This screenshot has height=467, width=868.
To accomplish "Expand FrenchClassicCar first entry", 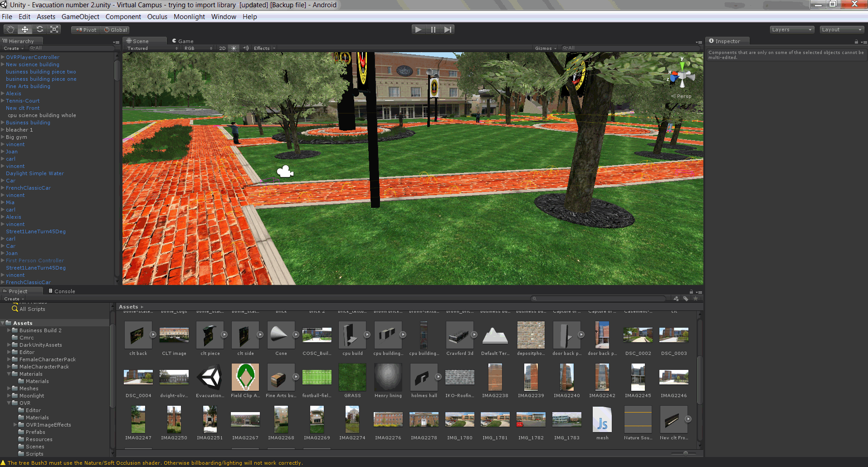I will click(x=3, y=188).
